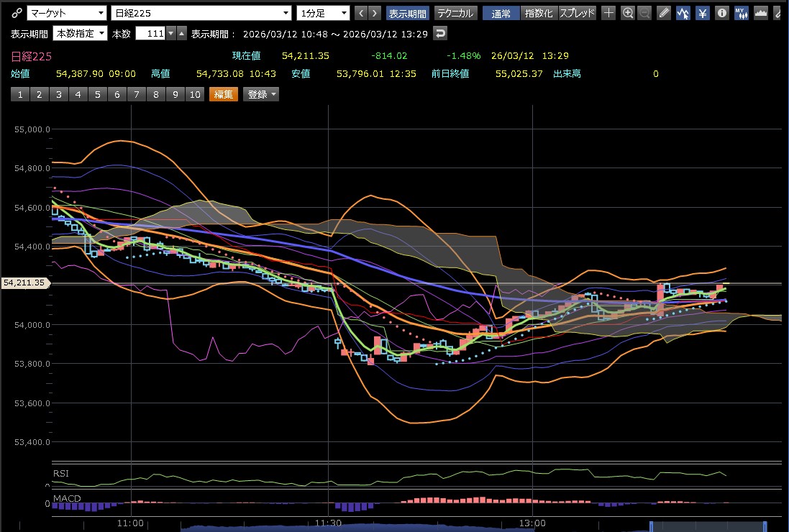Image resolution: width=789 pixels, height=532 pixels.
Task: Toggle the 表示期間 display period button
Action: (x=407, y=13)
